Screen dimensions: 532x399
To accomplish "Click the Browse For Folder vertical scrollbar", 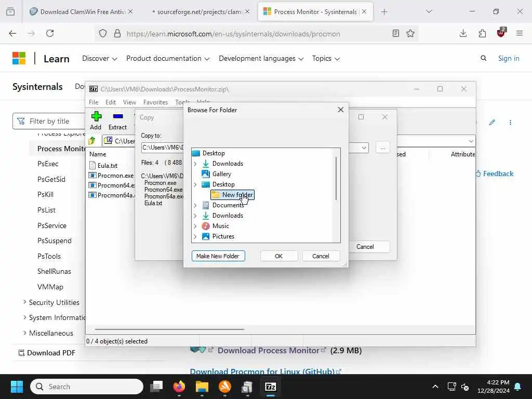I will point(336,178).
